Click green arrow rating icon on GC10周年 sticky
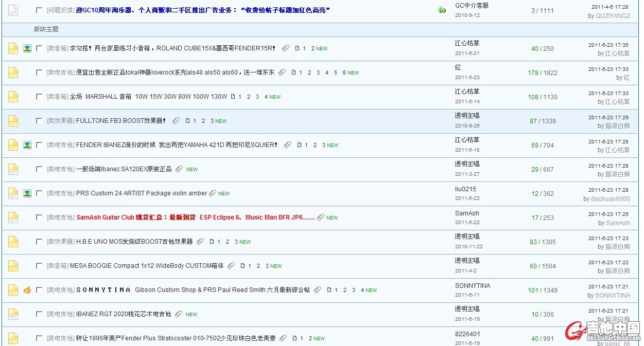Screen dimensions: 644x346 point(442,10)
